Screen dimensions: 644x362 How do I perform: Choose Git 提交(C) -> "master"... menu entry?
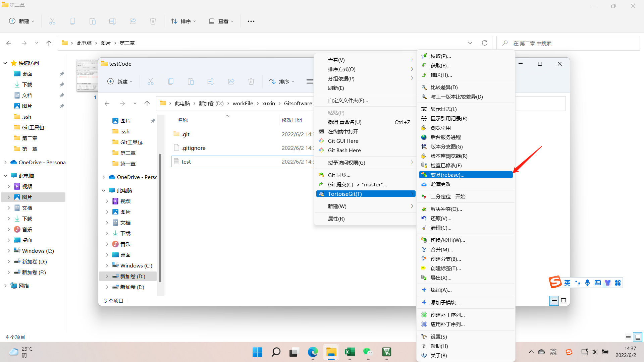(x=365, y=184)
